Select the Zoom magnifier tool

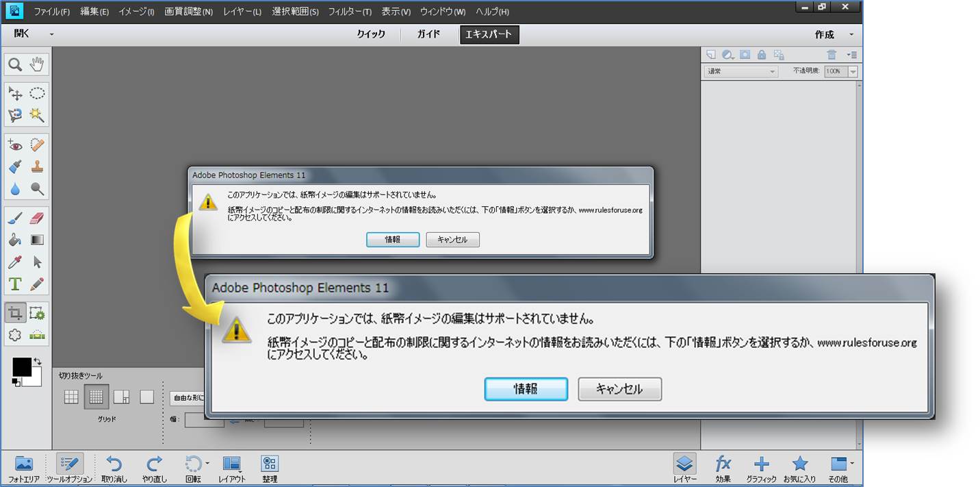[15, 65]
